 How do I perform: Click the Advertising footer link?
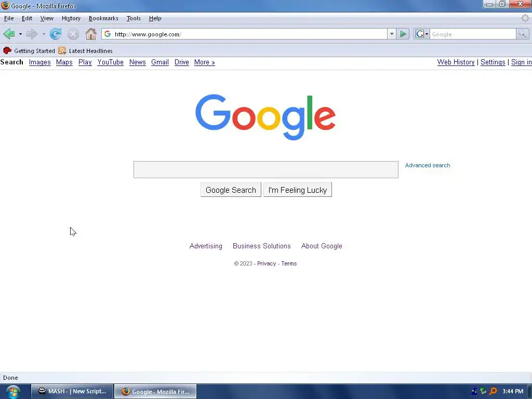(x=206, y=246)
